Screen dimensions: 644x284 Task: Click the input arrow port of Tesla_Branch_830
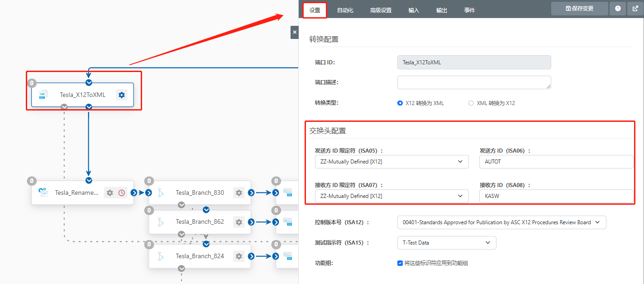pos(149,193)
